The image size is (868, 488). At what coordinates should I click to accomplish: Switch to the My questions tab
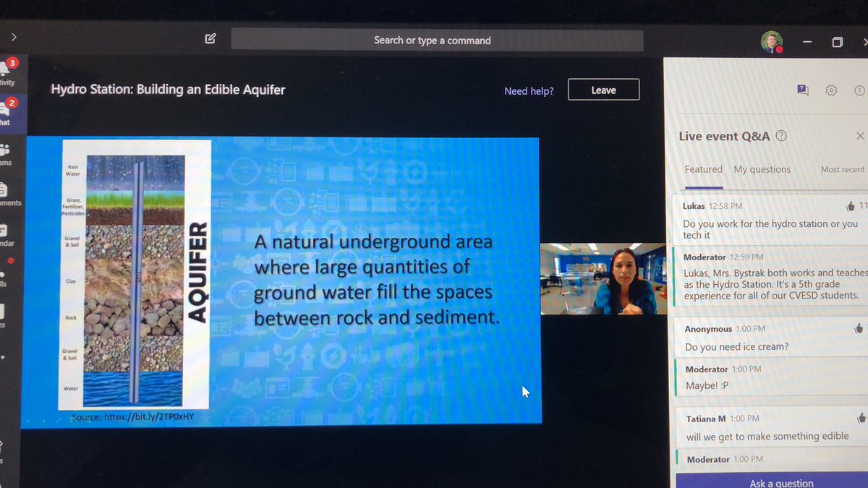762,169
